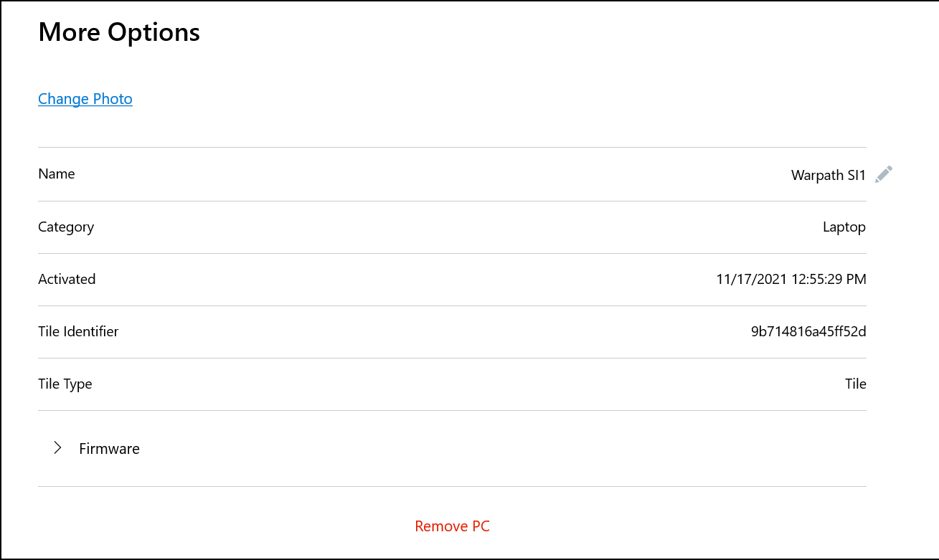Open the Change Photo link
Screen dimensions: 939x560
[x=85, y=99]
